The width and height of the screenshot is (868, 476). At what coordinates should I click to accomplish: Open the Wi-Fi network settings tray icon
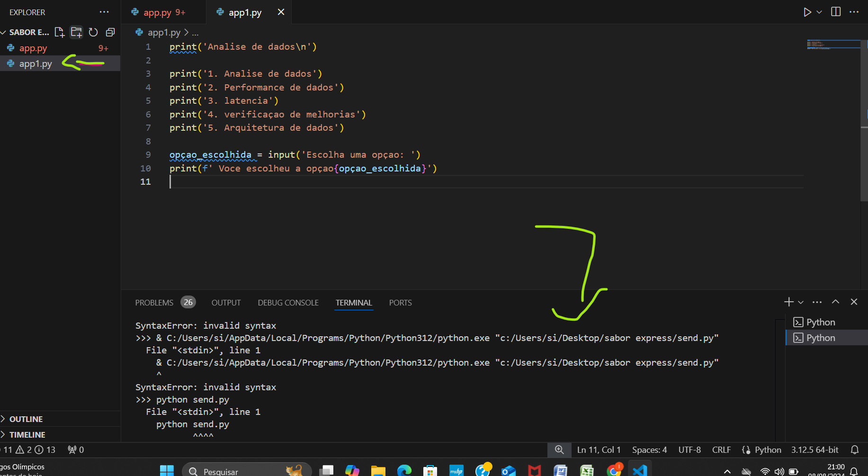pyautogui.click(x=765, y=471)
